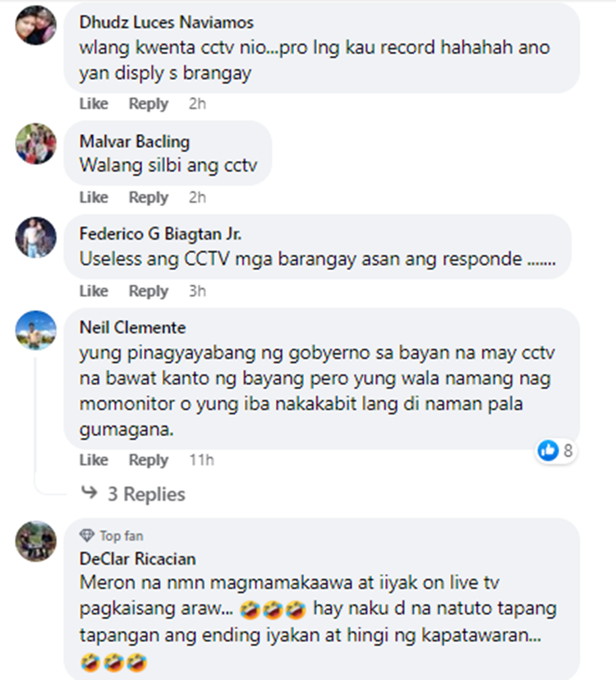Image resolution: width=616 pixels, height=680 pixels.
Task: Open Dhudz Luces Naviamos name link
Action: click(166, 22)
